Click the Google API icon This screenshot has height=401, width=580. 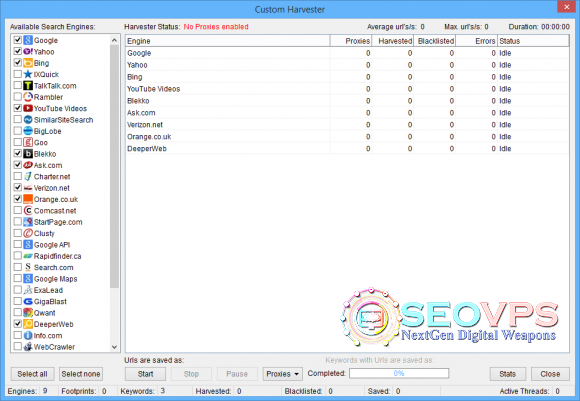click(28, 245)
